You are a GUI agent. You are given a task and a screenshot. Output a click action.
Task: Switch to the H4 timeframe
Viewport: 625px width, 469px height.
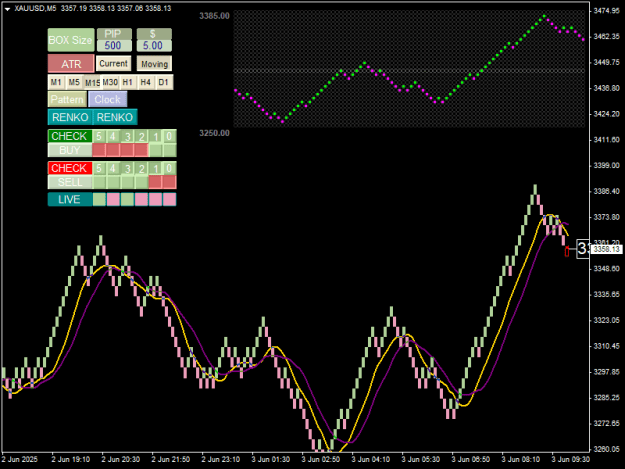coord(145,82)
